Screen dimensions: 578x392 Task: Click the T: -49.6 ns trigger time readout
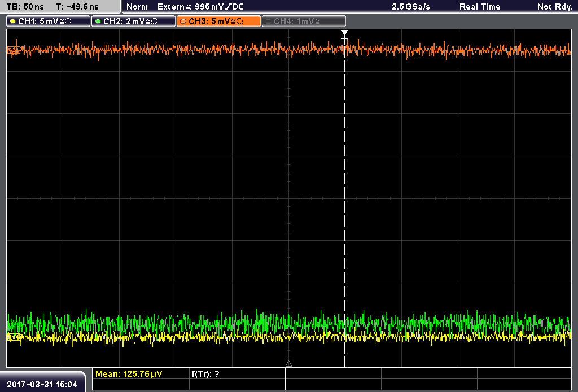click(x=77, y=7)
